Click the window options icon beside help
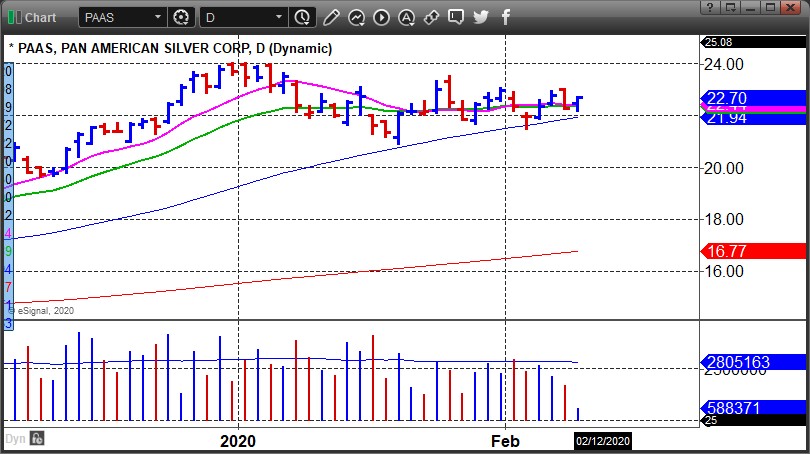The height and width of the screenshot is (454, 810). tap(730, 7)
